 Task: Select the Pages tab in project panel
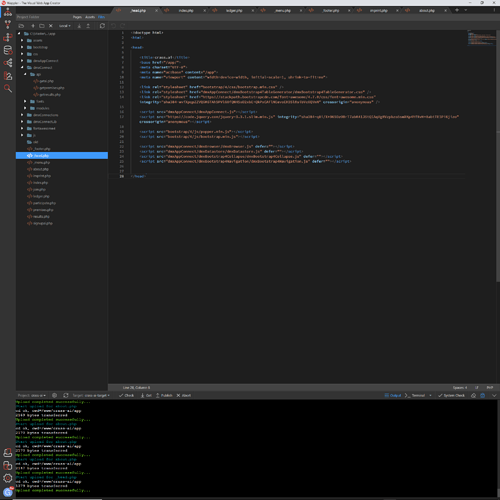pyautogui.click(x=77, y=17)
